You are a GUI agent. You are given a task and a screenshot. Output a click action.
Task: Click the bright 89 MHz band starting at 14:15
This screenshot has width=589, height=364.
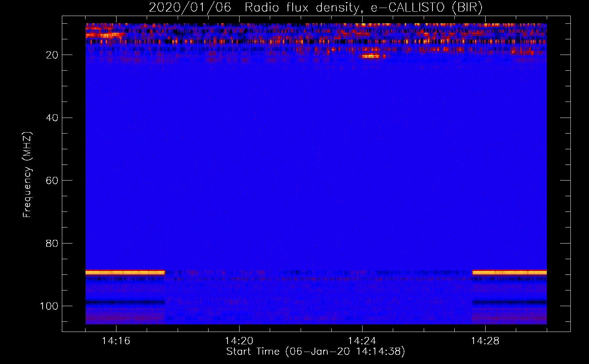click(125, 272)
